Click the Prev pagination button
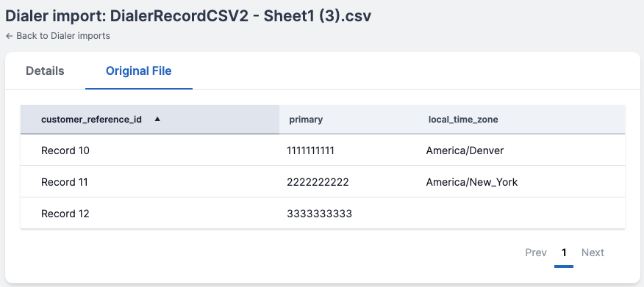This screenshot has width=644, height=287. (x=536, y=253)
